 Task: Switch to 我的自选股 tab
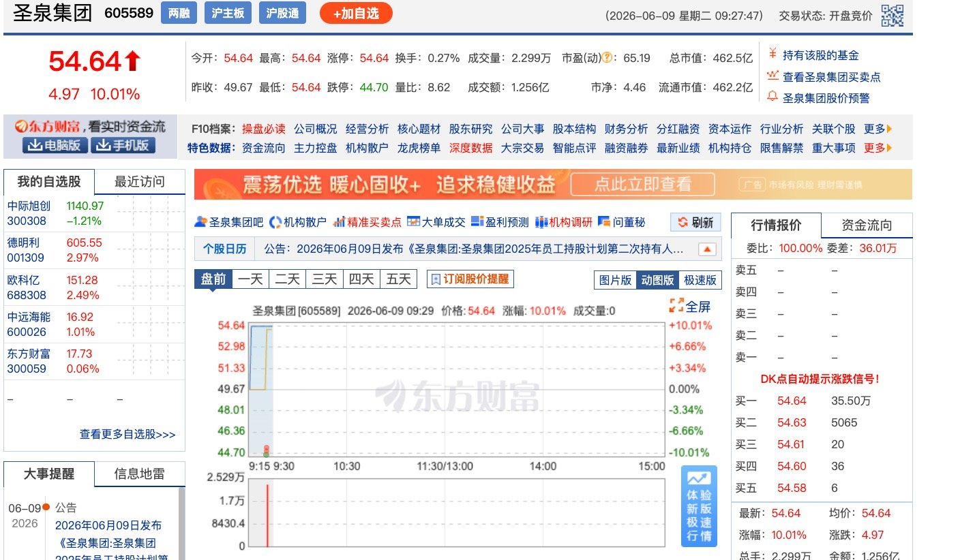[48, 182]
